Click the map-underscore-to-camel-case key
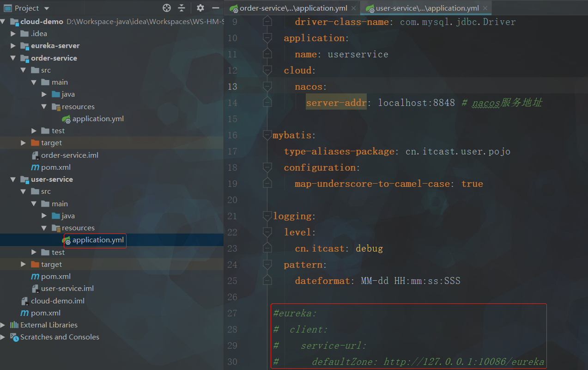 (x=372, y=184)
